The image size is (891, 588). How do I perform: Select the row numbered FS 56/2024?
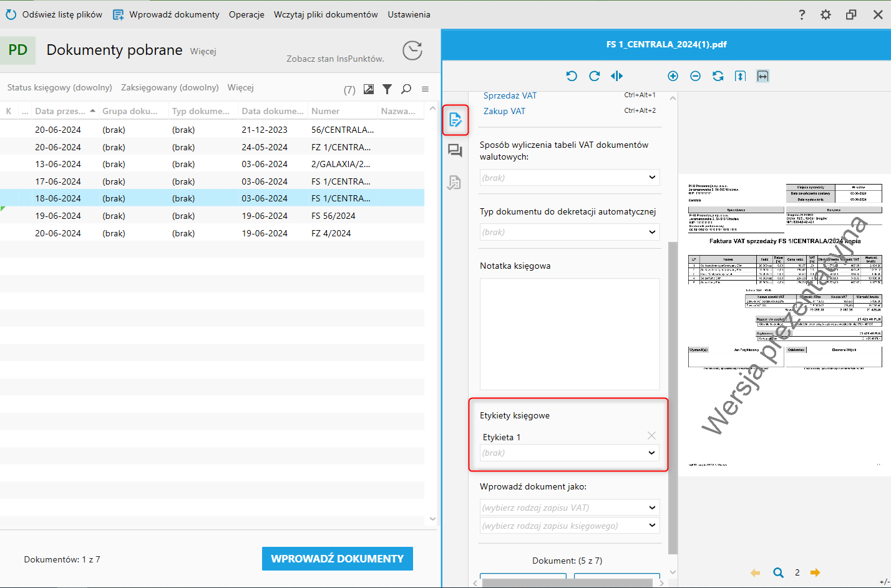click(x=212, y=216)
